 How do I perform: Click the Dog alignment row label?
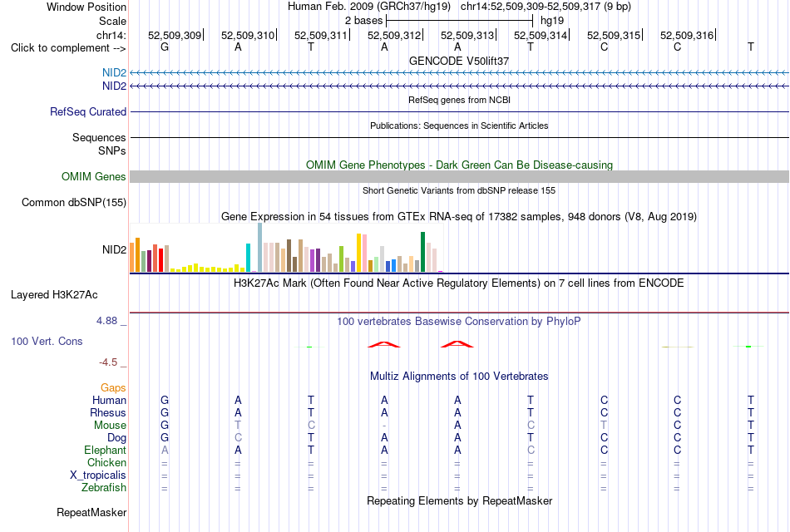point(116,438)
